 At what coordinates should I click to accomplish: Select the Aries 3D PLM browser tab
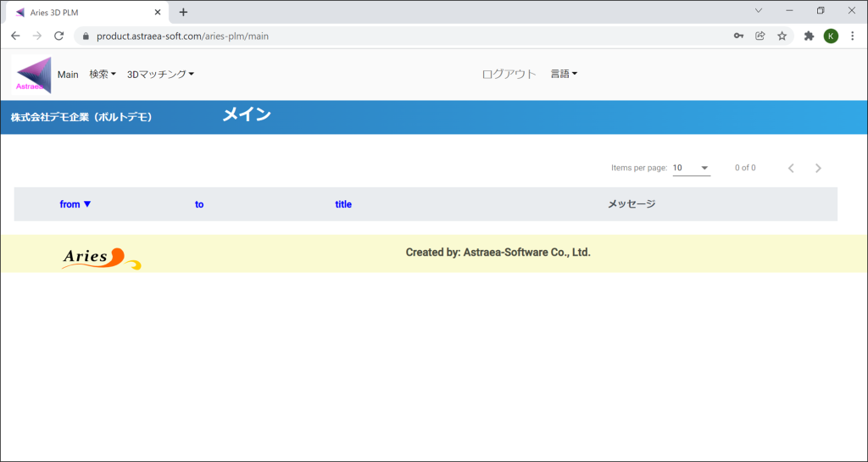(88, 12)
